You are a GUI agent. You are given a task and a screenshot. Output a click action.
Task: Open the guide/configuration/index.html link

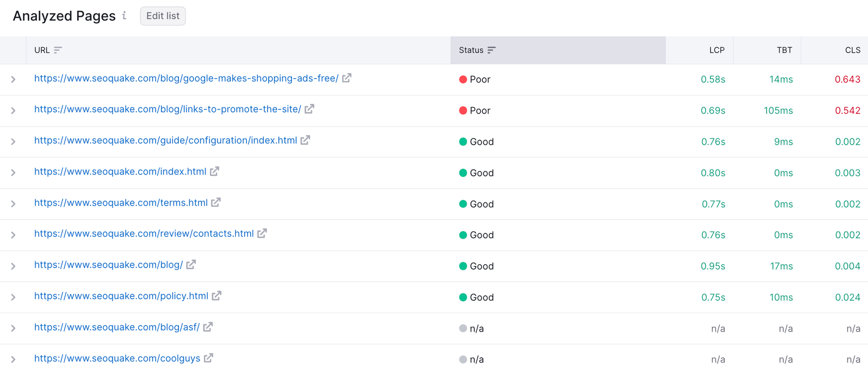(x=165, y=140)
